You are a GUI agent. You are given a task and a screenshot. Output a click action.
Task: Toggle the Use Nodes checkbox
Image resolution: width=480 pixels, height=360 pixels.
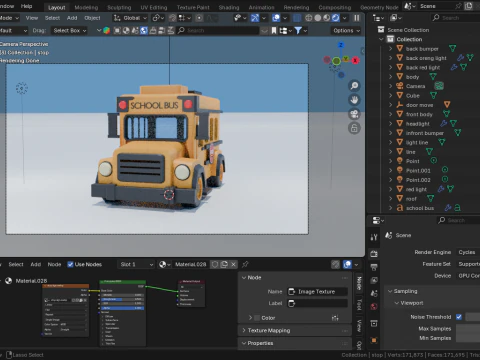[70, 264]
